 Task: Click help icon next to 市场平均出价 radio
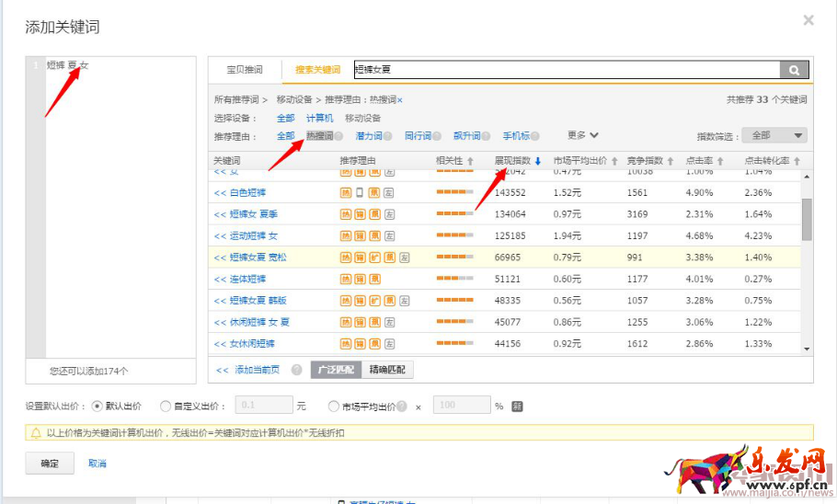[401, 407]
